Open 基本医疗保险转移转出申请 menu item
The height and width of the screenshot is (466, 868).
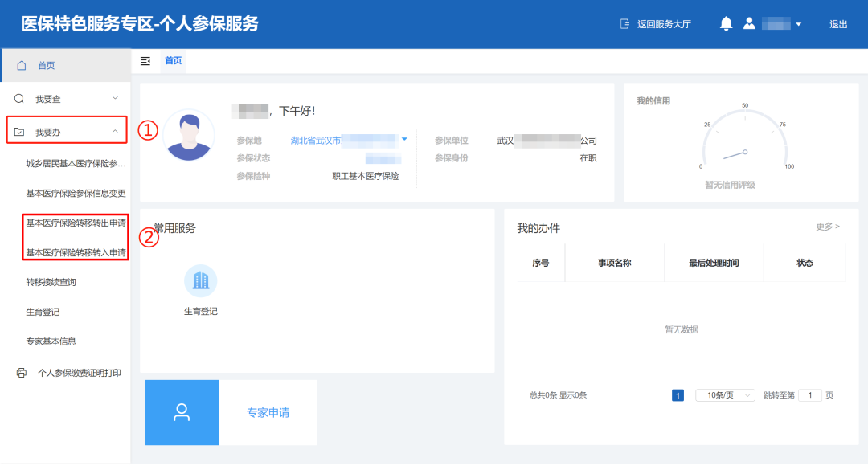(76, 223)
